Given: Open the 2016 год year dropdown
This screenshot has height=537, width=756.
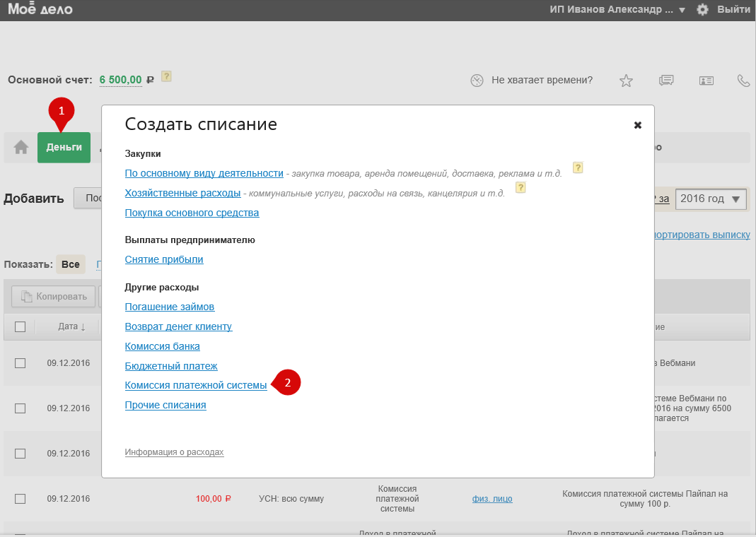Looking at the screenshot, I should [x=711, y=199].
